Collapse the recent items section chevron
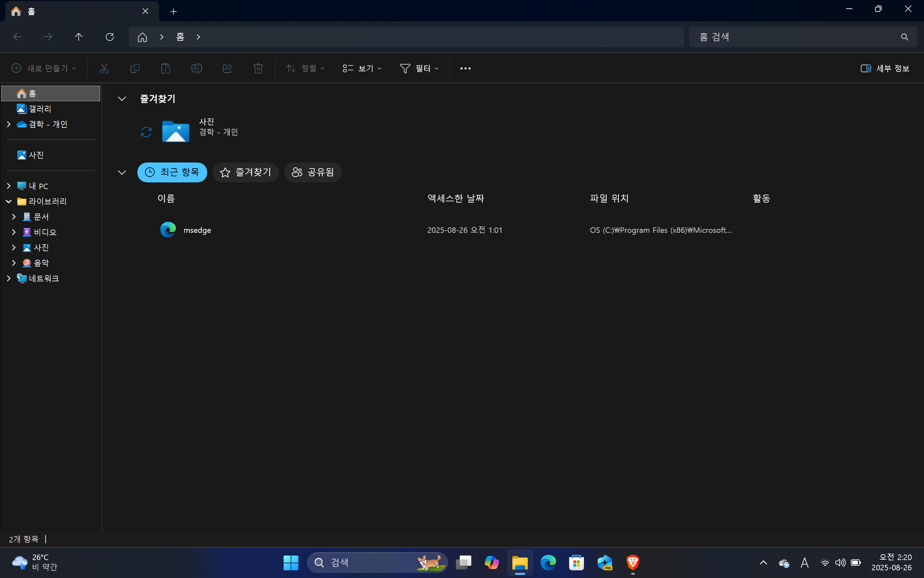The width and height of the screenshot is (924, 578). pyautogui.click(x=122, y=172)
